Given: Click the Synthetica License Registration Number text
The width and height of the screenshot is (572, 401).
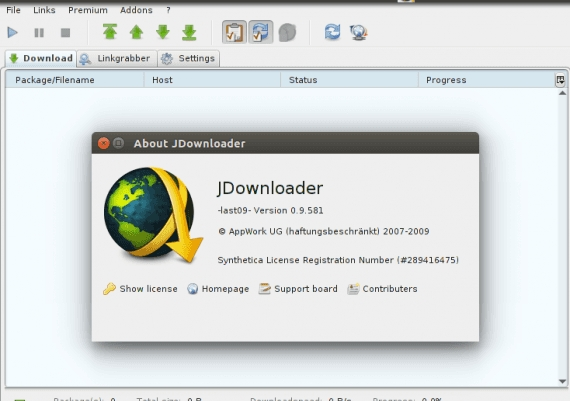Looking at the screenshot, I should point(338,260).
